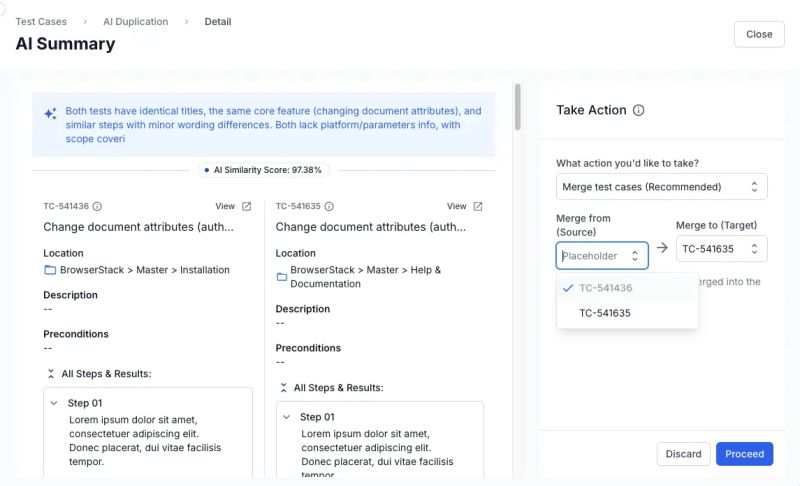Click info icon next to TC-541436 ID
800x486 pixels.
(x=97, y=206)
